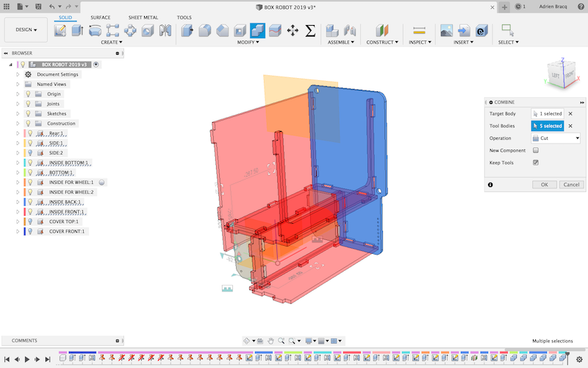The height and width of the screenshot is (368, 588).
Task: Select the Create Sketch tool
Action: (60, 30)
